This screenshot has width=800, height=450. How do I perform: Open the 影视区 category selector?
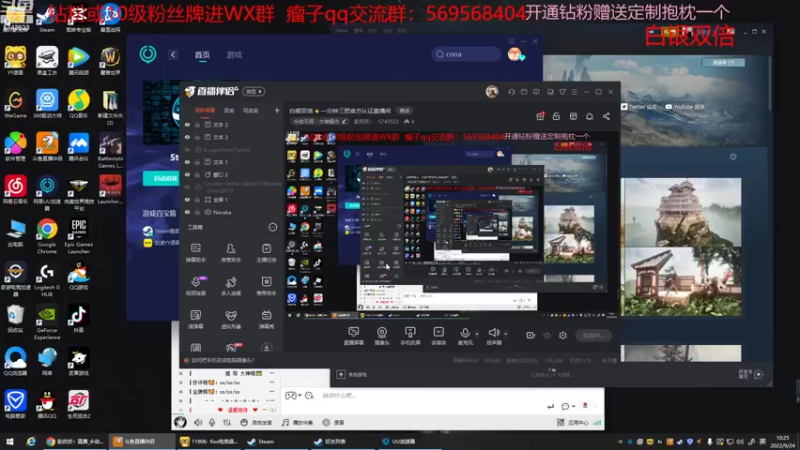[x=362, y=121]
